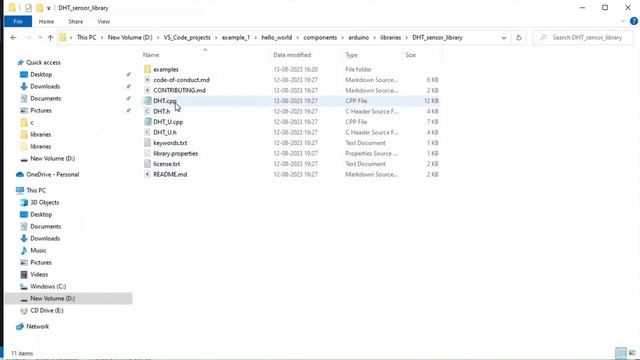Open CD Drive (E:) in sidebar

(x=47, y=311)
